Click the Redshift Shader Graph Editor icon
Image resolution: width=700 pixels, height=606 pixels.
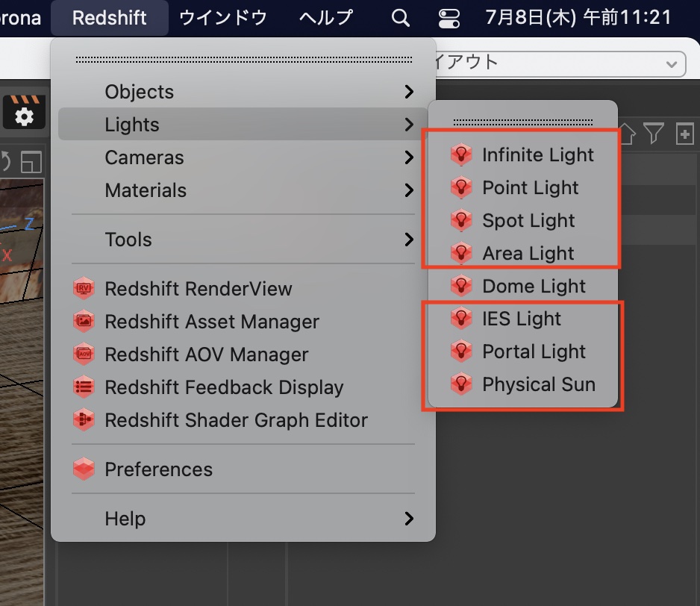(x=84, y=420)
